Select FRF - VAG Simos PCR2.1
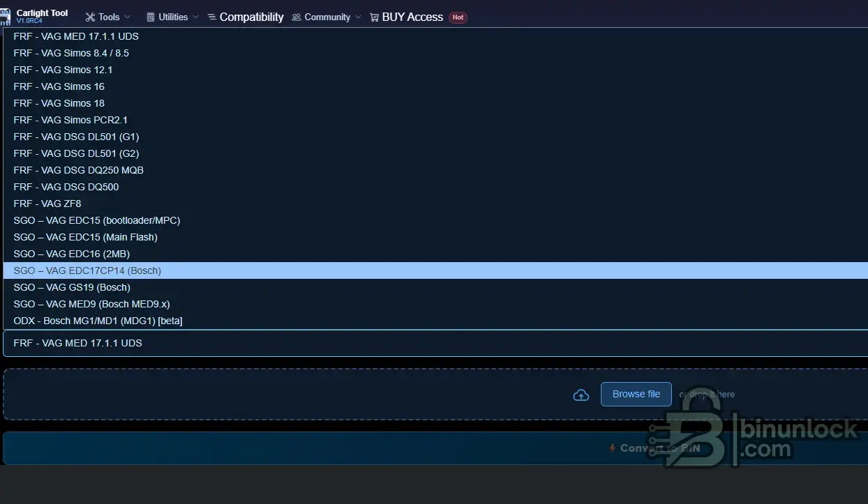Screen dimensions: 868x504 tap(435, 120)
